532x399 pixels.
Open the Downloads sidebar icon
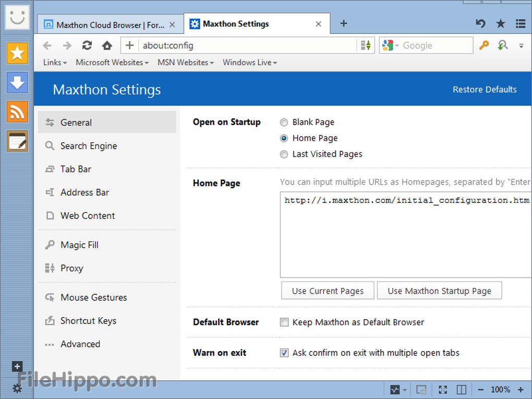[x=17, y=82]
